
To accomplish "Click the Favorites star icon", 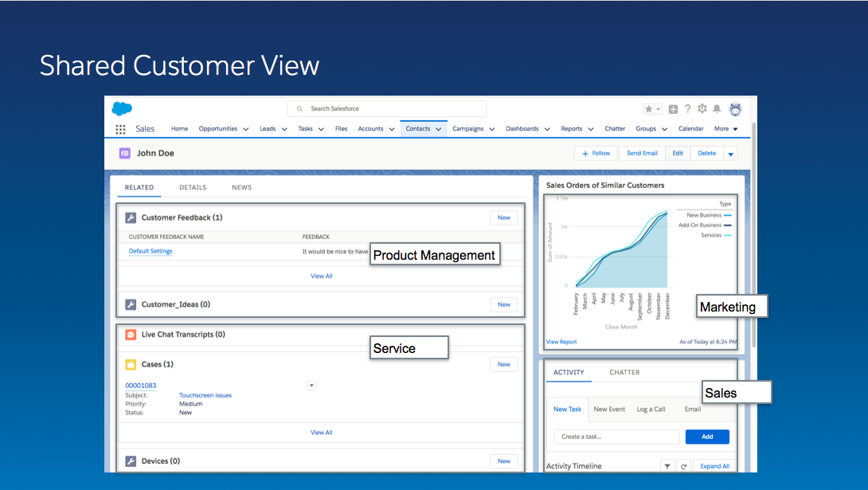I will tap(650, 109).
